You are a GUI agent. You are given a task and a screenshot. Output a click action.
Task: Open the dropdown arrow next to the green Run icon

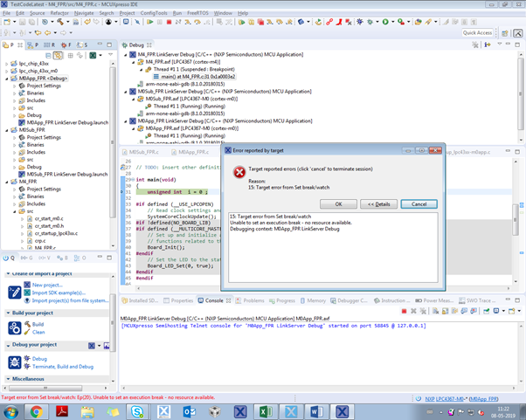(x=393, y=22)
